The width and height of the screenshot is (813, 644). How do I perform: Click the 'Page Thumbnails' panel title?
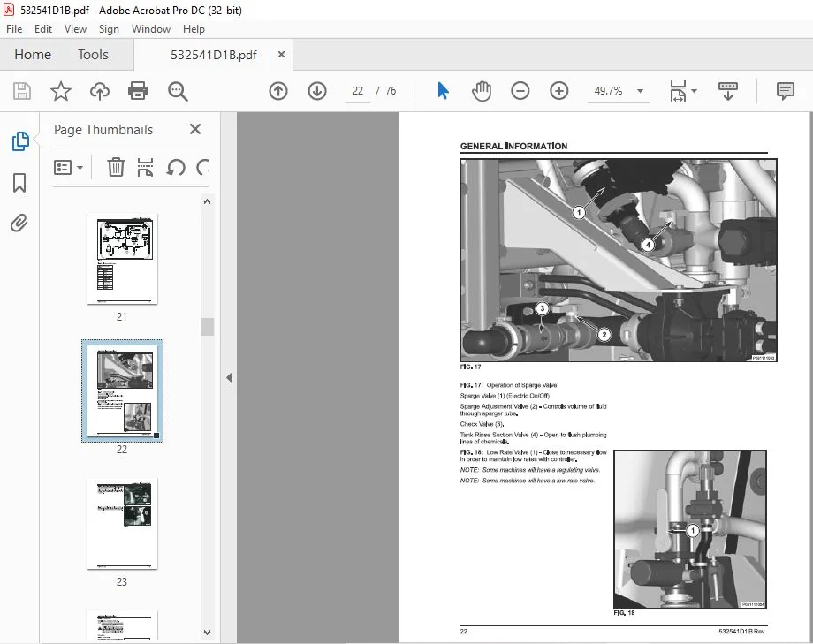tap(103, 130)
